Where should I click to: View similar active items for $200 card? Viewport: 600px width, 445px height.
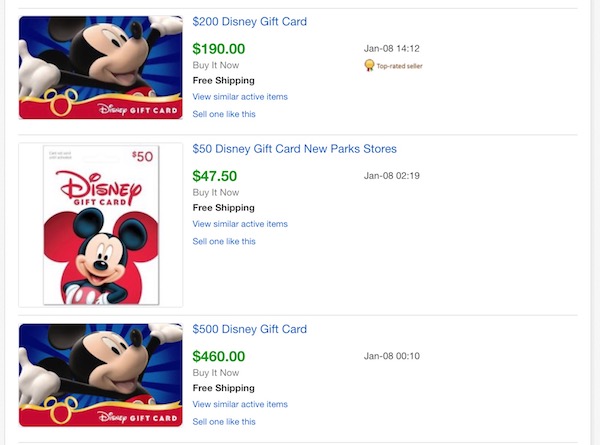240,97
